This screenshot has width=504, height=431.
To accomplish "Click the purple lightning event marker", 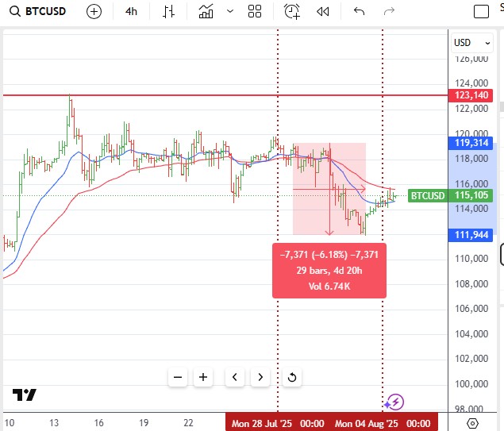I will (x=395, y=402).
